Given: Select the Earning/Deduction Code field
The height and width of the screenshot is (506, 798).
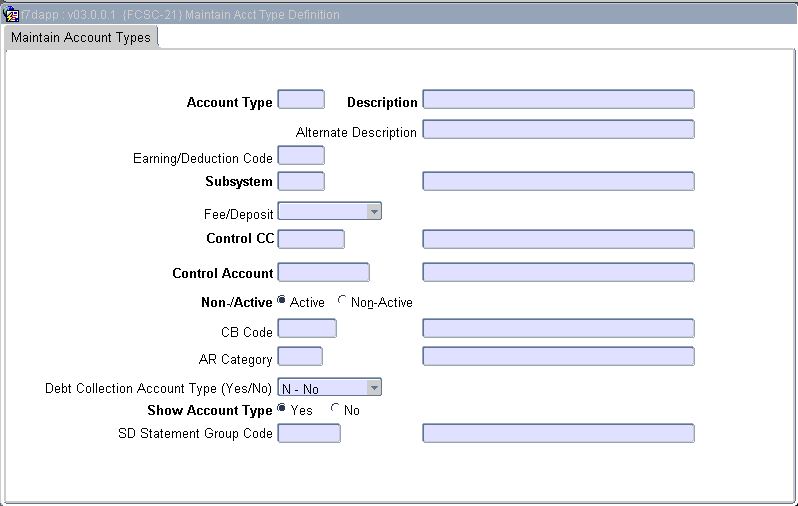Looking at the screenshot, I should click(x=300, y=156).
